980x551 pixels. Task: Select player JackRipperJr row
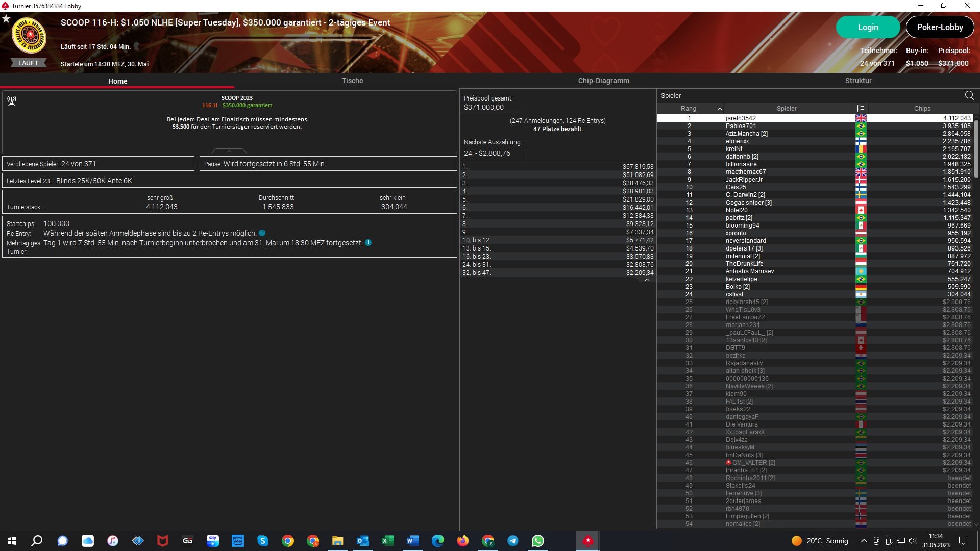[815, 180]
